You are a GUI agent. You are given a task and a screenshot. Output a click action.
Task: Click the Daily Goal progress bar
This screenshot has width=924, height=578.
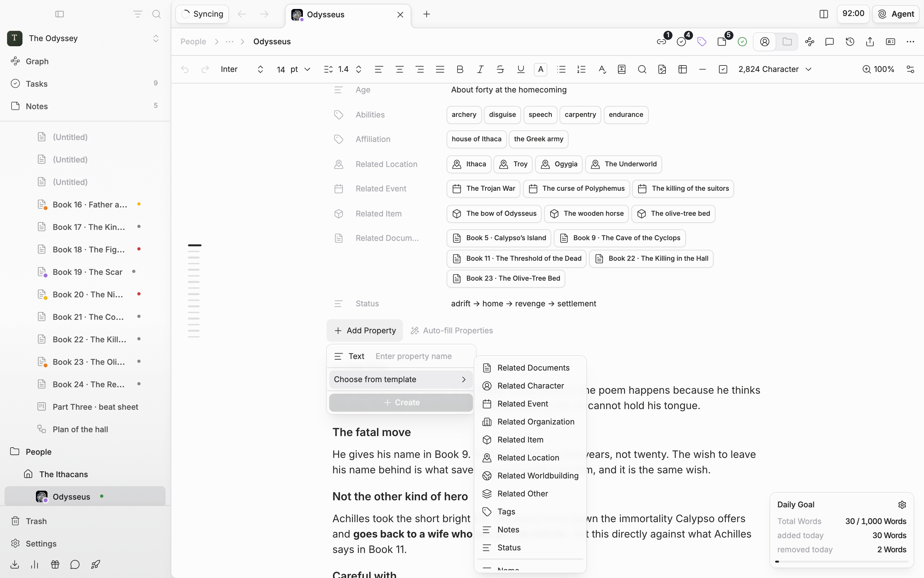pos(842,562)
